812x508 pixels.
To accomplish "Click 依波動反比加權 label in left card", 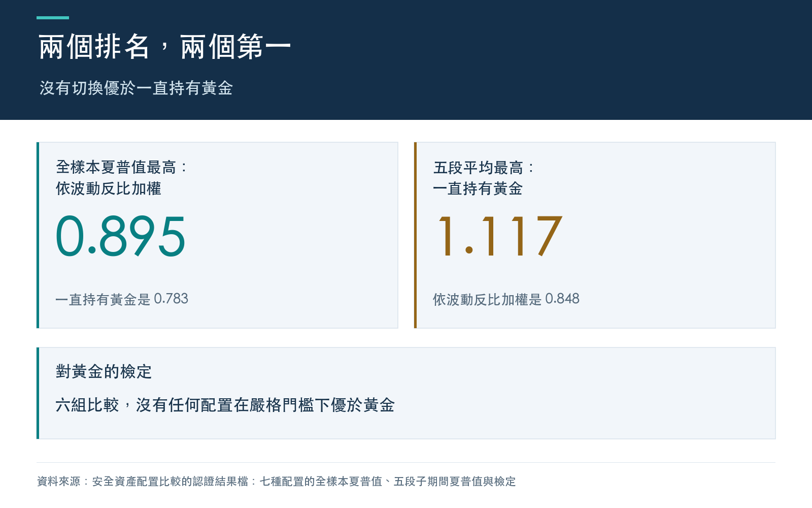I will (x=109, y=188).
